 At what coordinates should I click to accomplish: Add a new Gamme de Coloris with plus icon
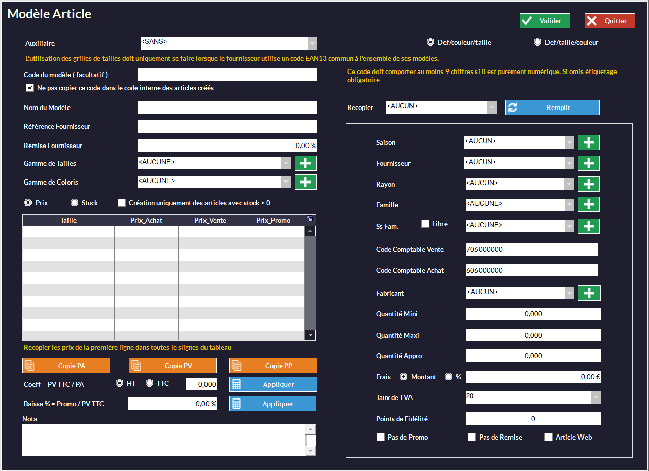tap(305, 182)
